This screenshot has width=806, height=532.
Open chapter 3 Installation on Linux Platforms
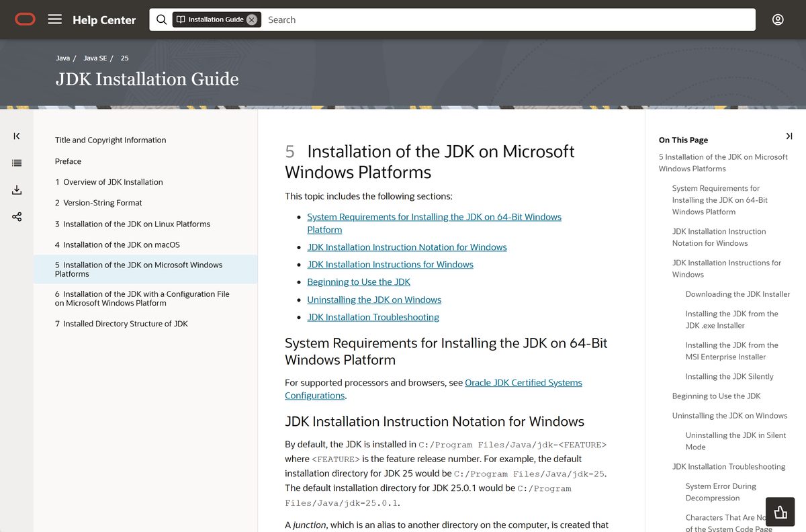coord(133,224)
